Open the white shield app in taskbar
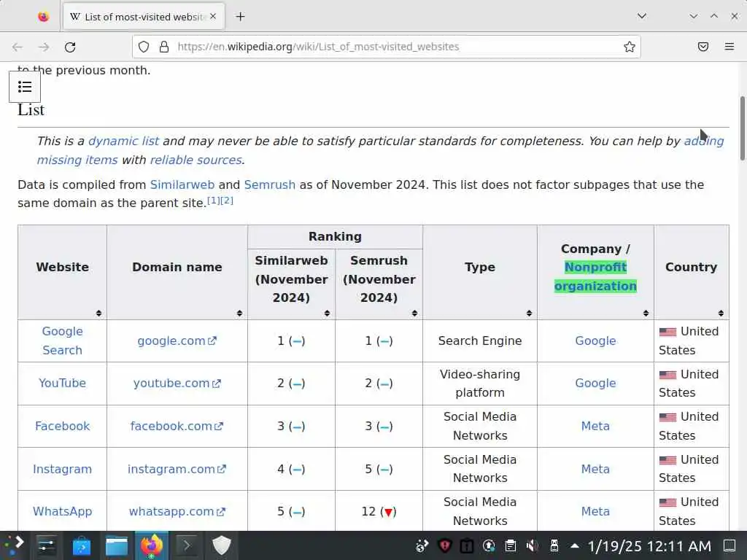Image resolution: width=747 pixels, height=560 pixels. [221, 545]
